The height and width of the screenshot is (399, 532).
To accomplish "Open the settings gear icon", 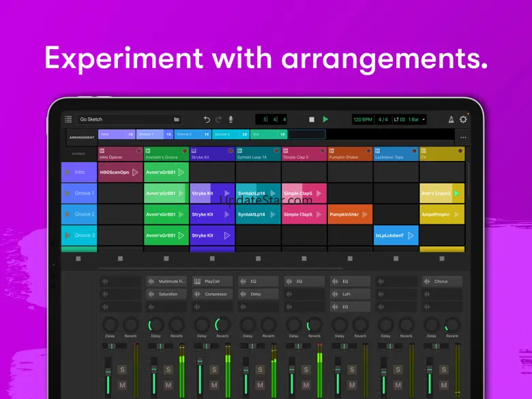I will pyautogui.click(x=463, y=119).
